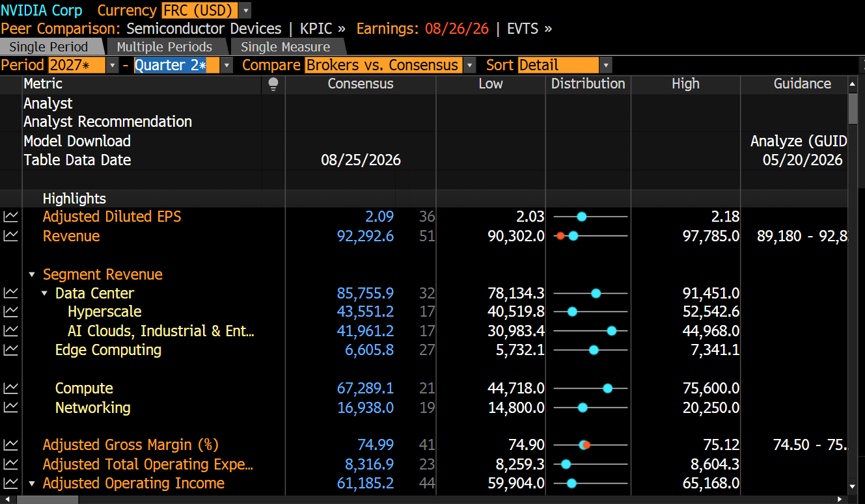Image resolution: width=865 pixels, height=504 pixels.
Task: Open chart icon for Adjusted Total Operating Expenses
Action: [x=10, y=464]
